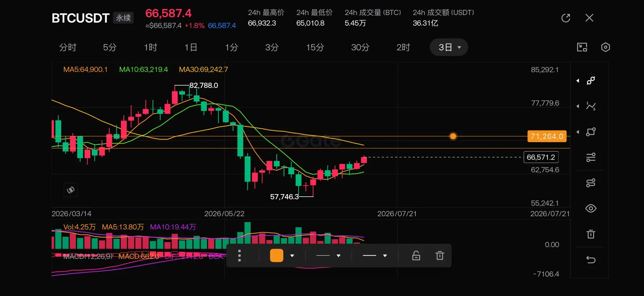Open chart settings hexagon icon

pyautogui.click(x=605, y=47)
